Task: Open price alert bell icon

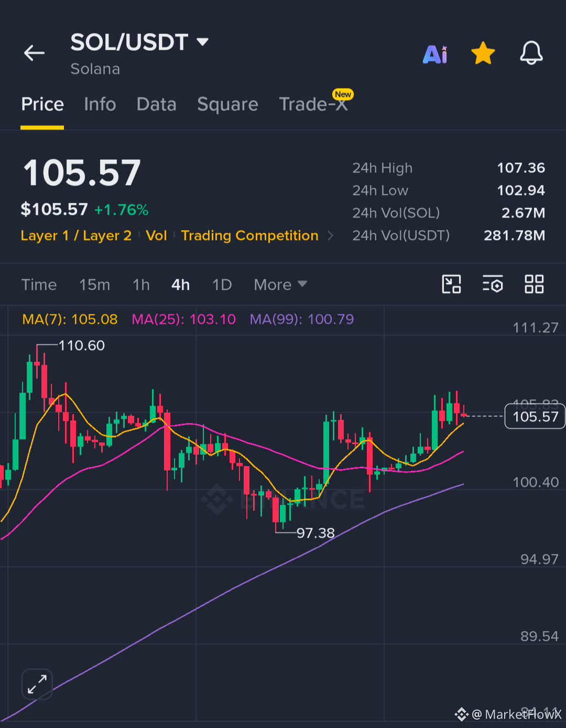Action: 531,53
